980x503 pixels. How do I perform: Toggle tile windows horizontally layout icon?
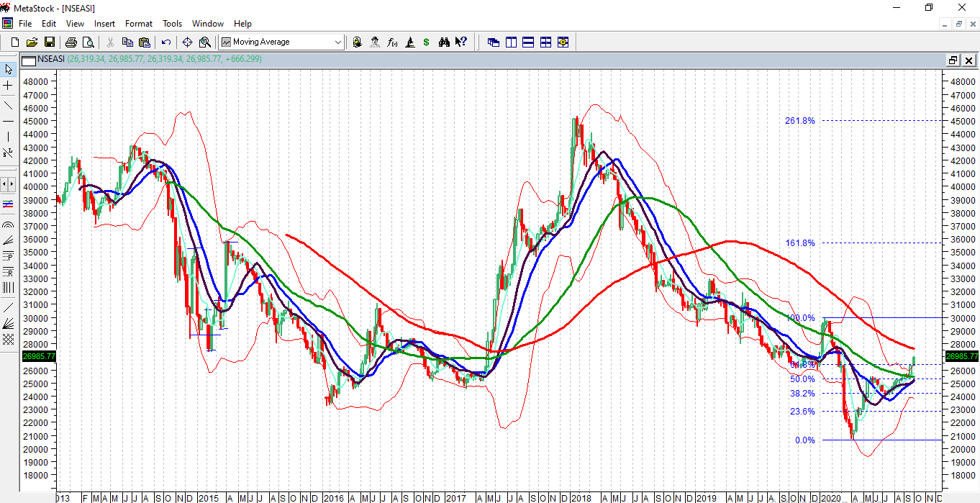[528, 42]
